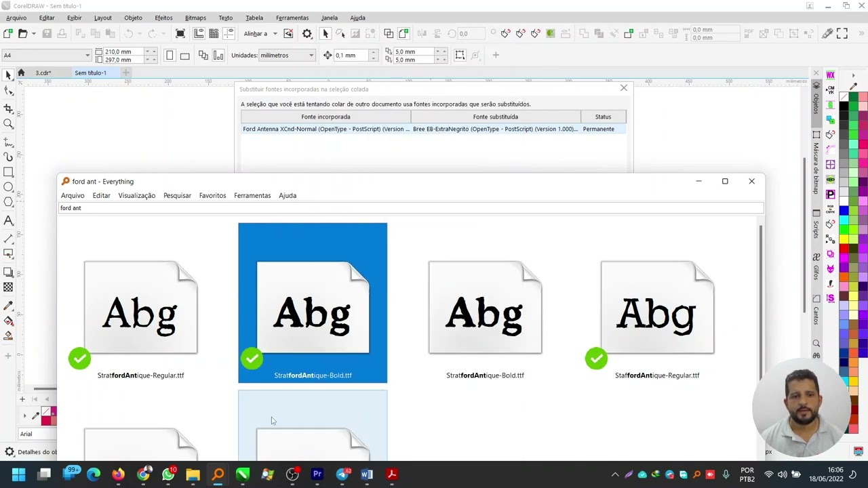868x488 pixels.
Task: Select the Text tool in the toolbox
Action: click(8, 220)
